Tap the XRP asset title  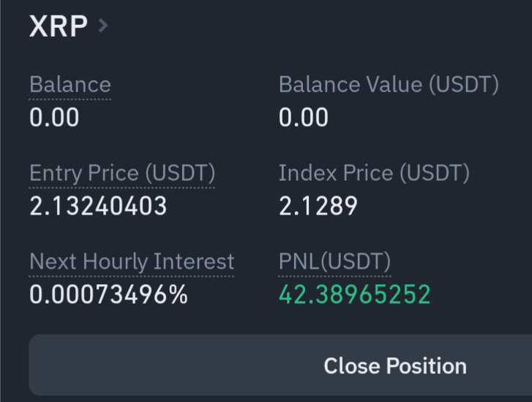tap(58, 26)
